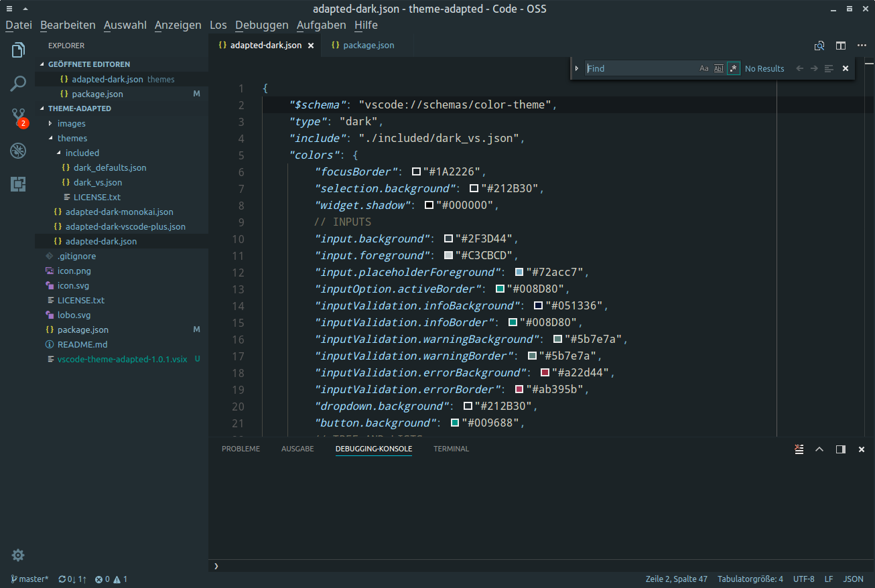Click color swatch for button.background #009688
Image resolution: width=875 pixels, height=588 pixels.
pyautogui.click(x=455, y=423)
